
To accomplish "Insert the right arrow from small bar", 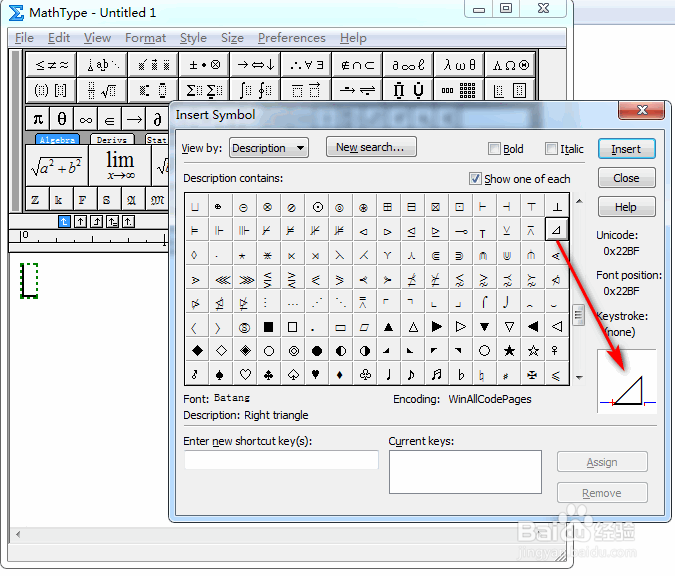I will tap(134, 119).
